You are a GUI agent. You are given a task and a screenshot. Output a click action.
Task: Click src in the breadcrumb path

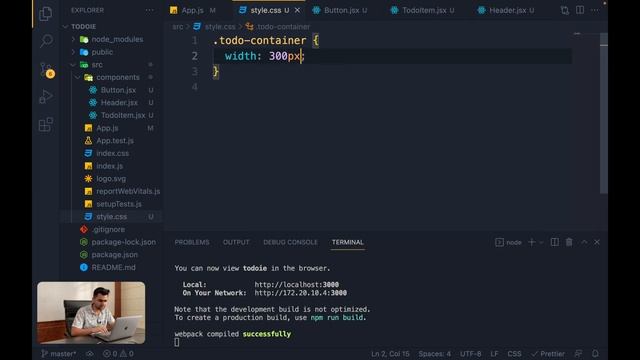coord(178,27)
